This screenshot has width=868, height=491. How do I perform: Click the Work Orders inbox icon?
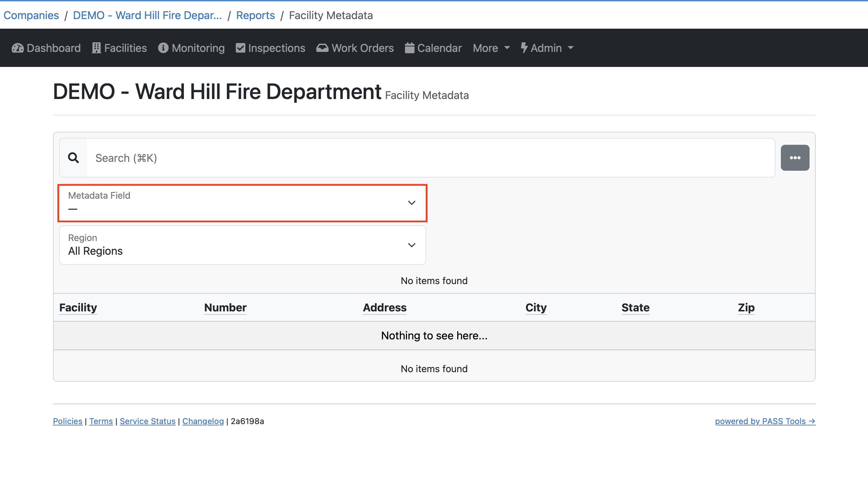tap(322, 48)
